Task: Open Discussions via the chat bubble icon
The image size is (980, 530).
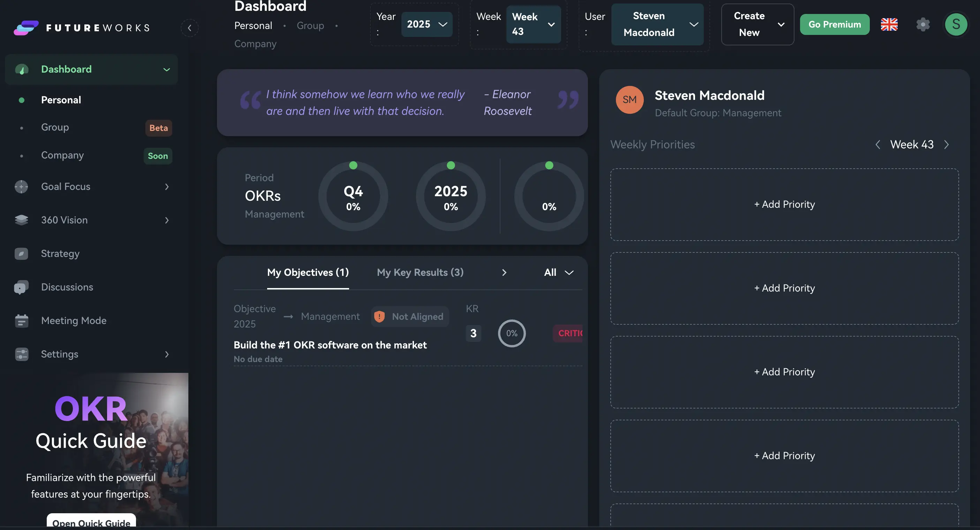Action: [x=21, y=287]
